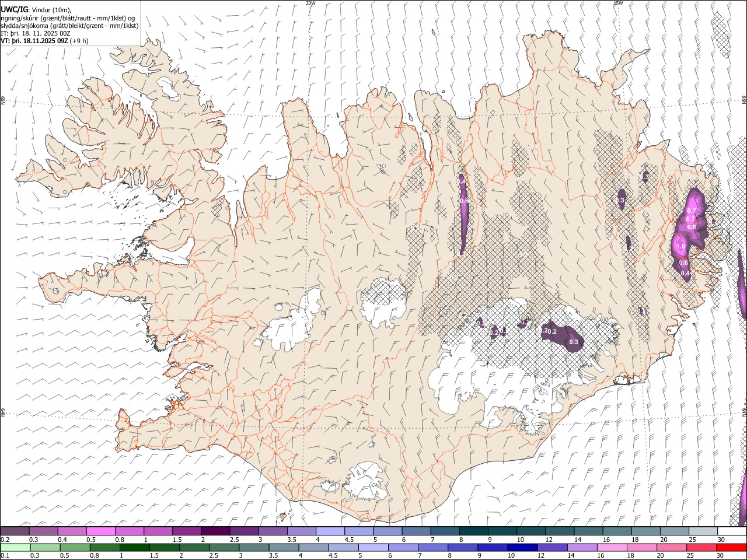Click the light pink swatch labeled 16 in the lower legend row
The width and height of the screenshot is (747, 560).
click(x=612, y=547)
